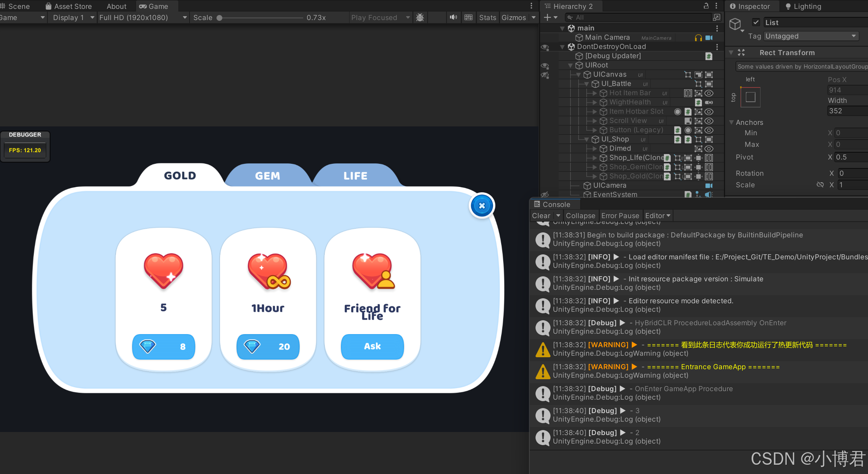The width and height of the screenshot is (868, 474).
Task: Switch to the GEM shop tab
Action: (267, 176)
